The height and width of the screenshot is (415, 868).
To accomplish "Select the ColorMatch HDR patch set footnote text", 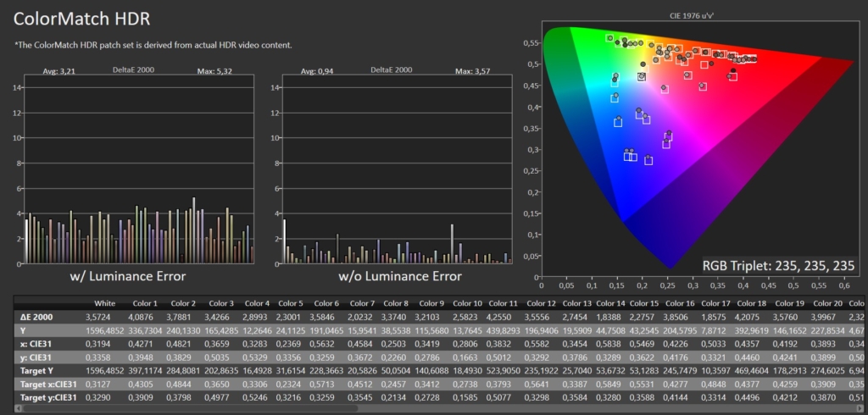I will coord(153,46).
